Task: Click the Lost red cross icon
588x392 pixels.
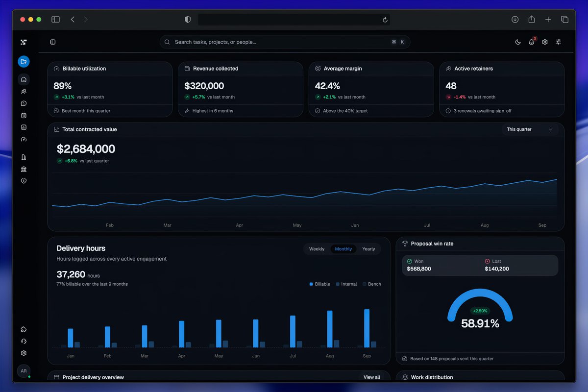Action: (488, 261)
